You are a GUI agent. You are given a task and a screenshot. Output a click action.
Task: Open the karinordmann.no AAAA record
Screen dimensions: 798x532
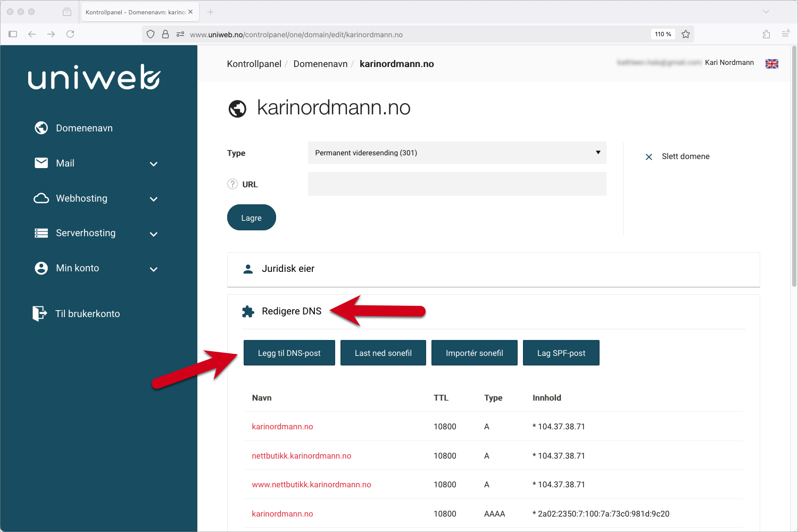click(282, 514)
